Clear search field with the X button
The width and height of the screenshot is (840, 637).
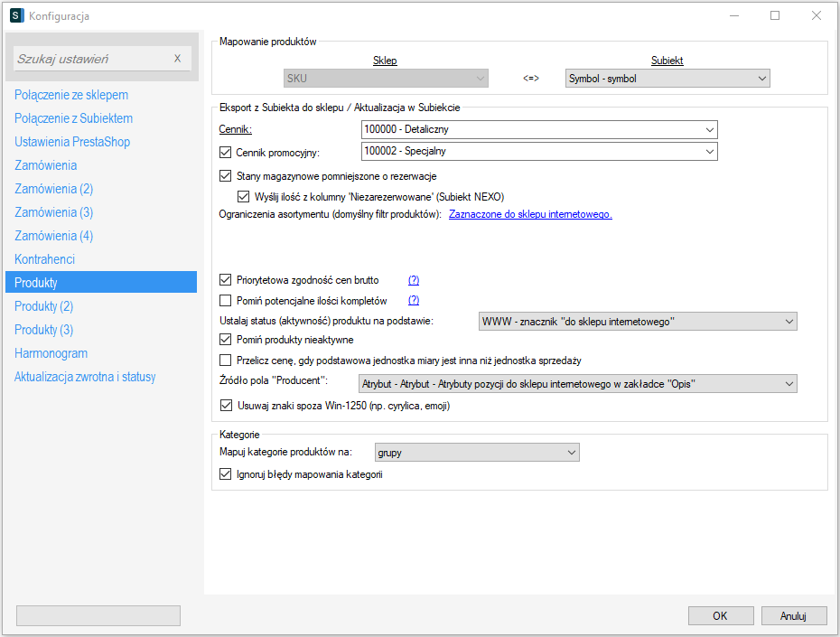(177, 59)
